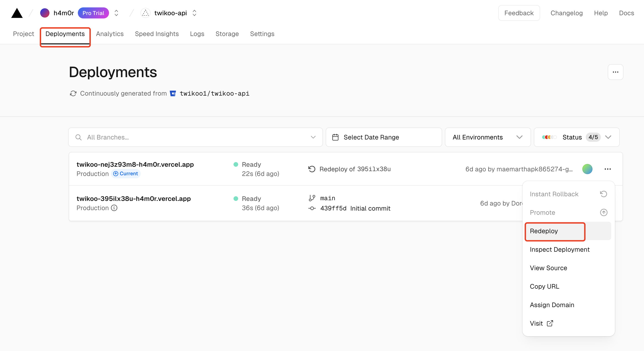Click 'Initial commit' message text

370,209
